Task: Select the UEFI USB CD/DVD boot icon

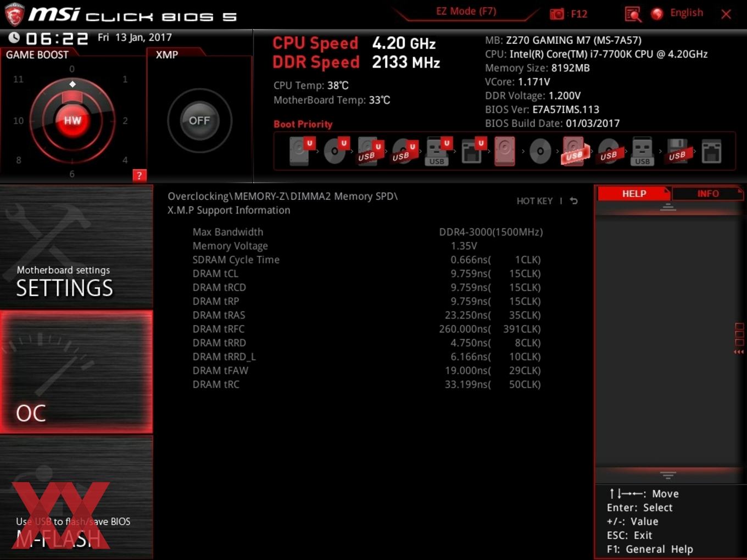Action: pyautogui.click(x=404, y=151)
